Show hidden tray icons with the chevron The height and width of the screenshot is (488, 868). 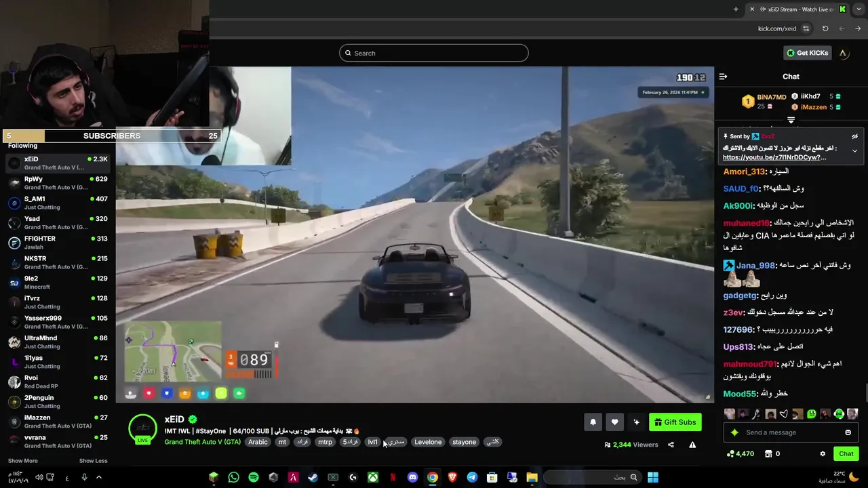tap(98, 477)
